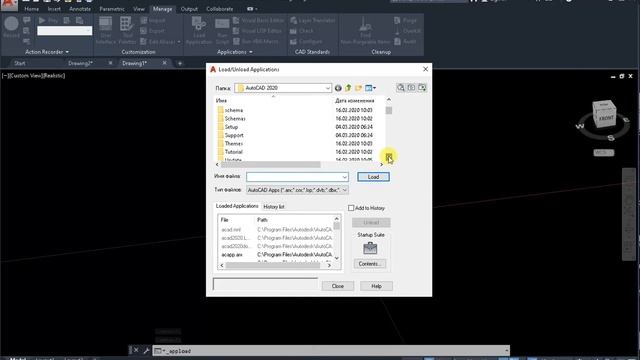Open the file type filter dropdown
The image size is (640, 360).
[x=344, y=190]
